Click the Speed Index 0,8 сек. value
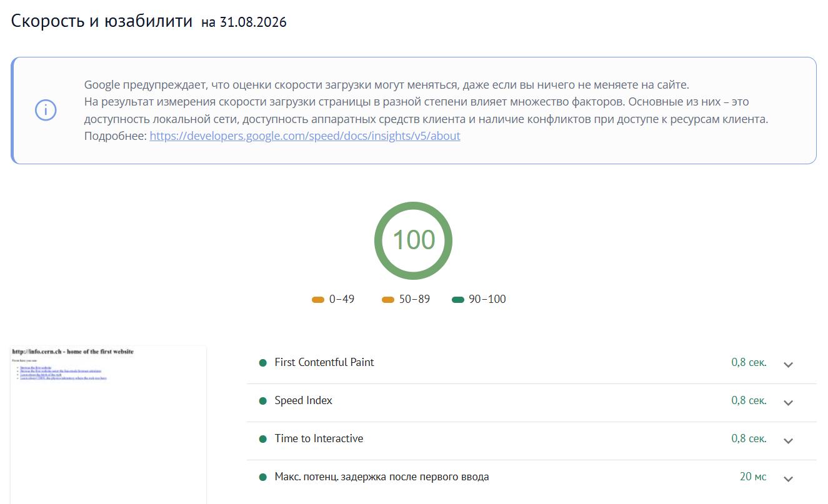Viewport: 828px width, 504px height. (x=749, y=400)
